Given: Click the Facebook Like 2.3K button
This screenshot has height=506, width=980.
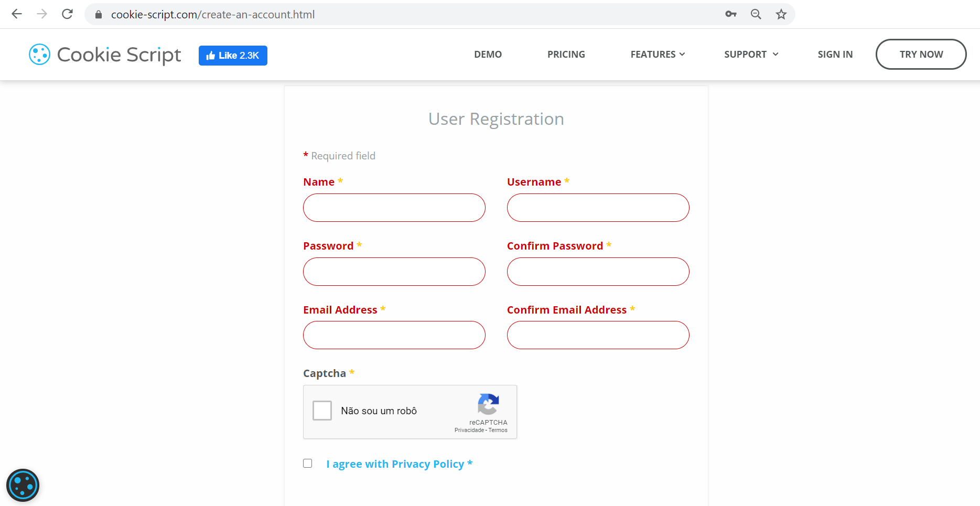Looking at the screenshot, I should pos(233,56).
